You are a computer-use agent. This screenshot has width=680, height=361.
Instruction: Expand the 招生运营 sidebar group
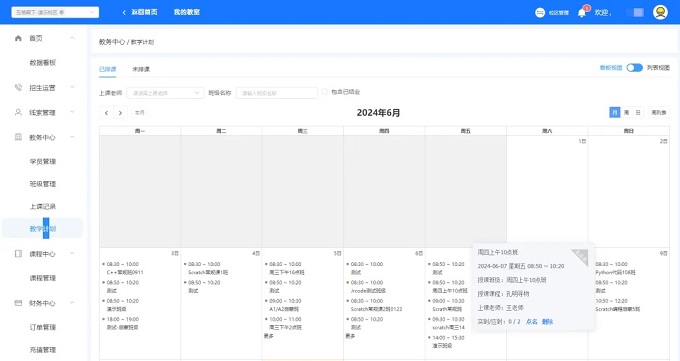coord(72,87)
